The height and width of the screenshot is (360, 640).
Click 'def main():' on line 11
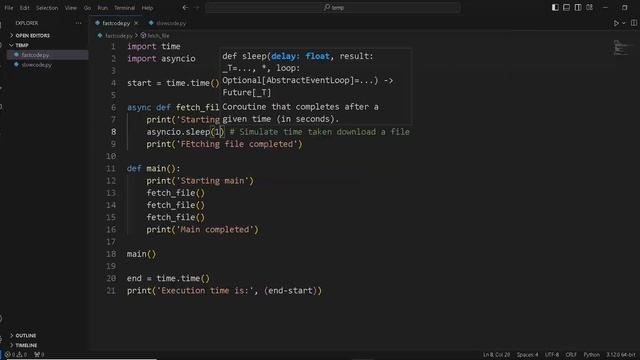click(x=153, y=169)
